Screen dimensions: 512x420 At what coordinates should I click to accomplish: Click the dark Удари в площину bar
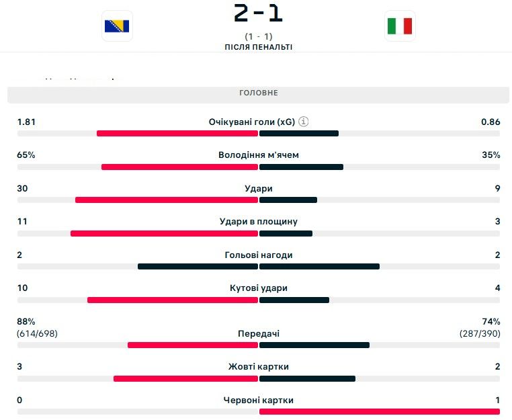coord(286,233)
